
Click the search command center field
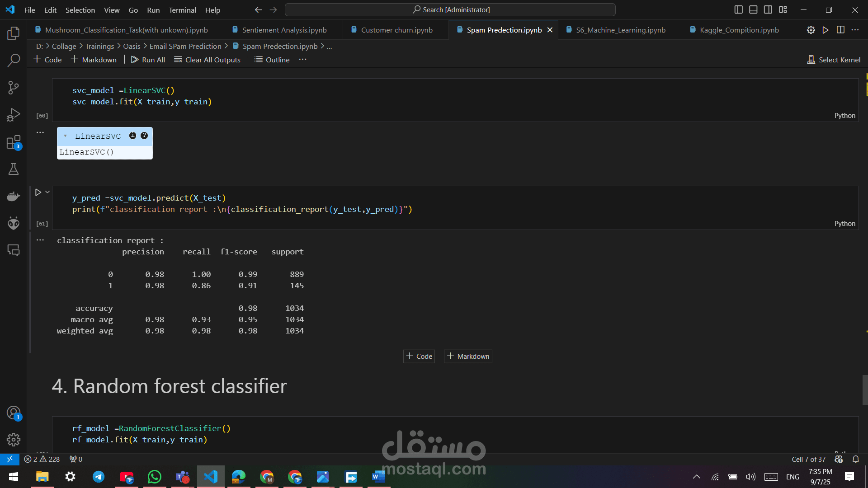coord(450,9)
